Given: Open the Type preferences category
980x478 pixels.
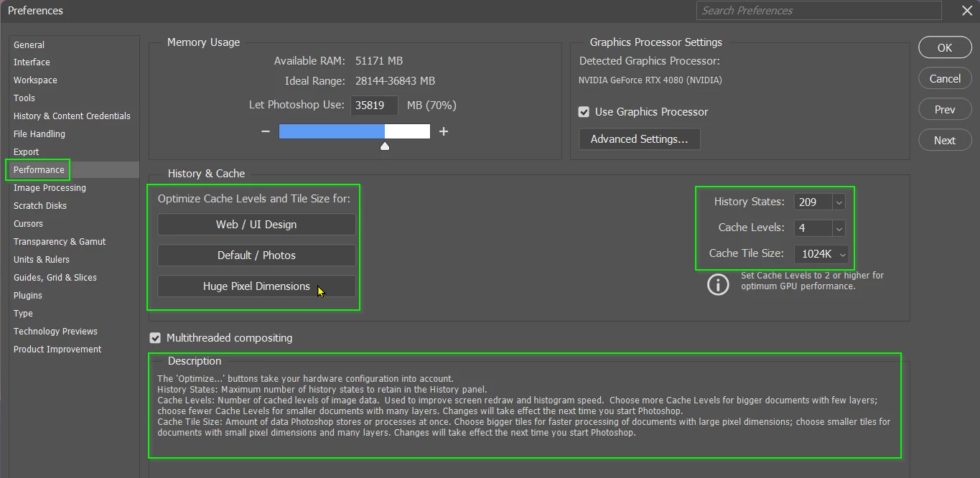Looking at the screenshot, I should (x=23, y=314).
